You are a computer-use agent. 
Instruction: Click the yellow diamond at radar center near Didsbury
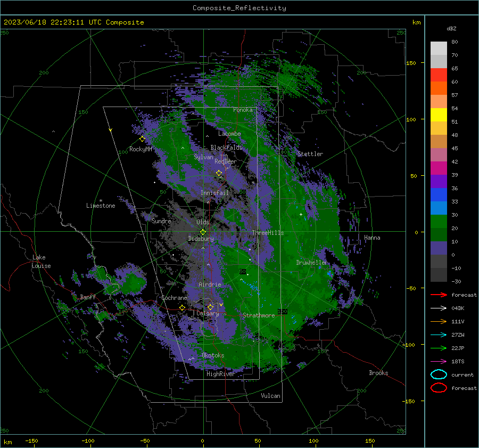203,232
